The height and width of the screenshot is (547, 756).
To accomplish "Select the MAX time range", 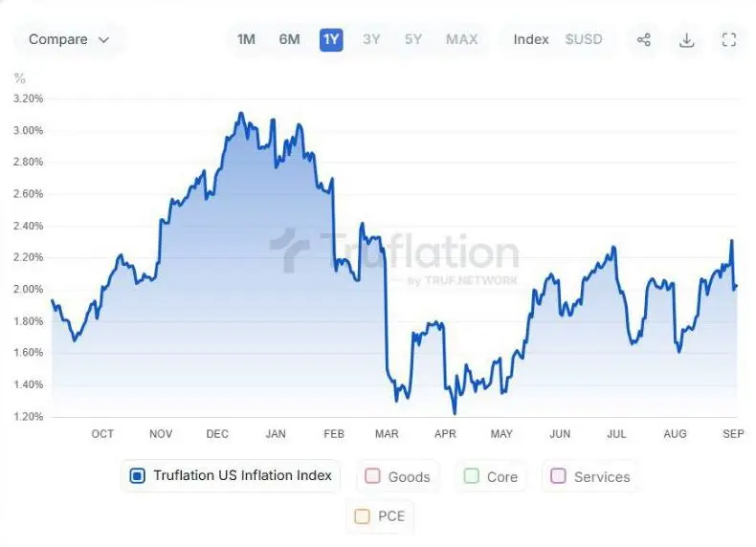I will 461,39.
